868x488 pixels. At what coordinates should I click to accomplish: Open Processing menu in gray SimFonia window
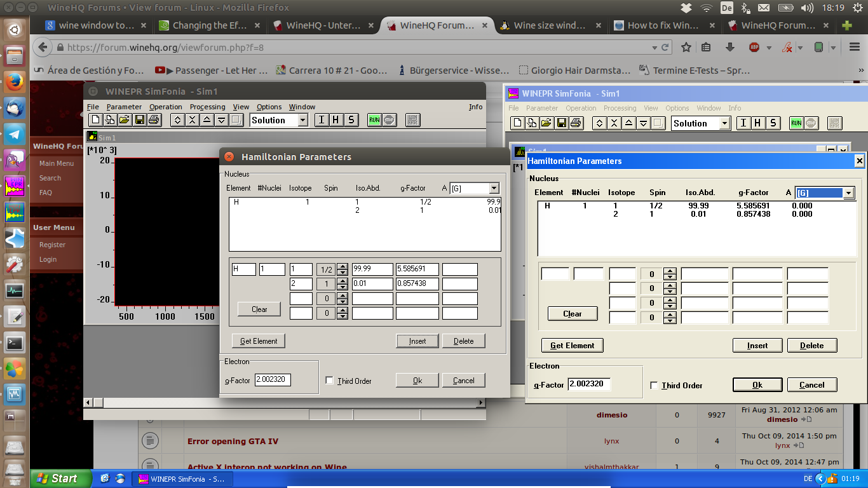[x=207, y=107]
